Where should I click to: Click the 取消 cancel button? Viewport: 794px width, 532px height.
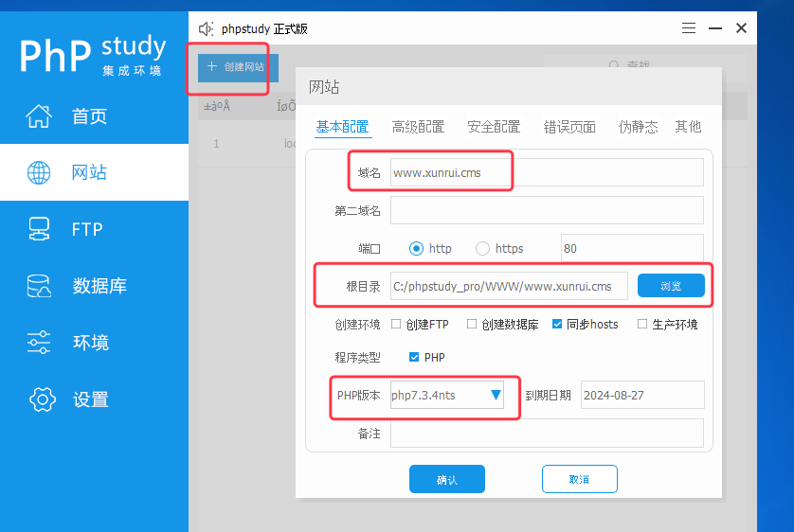coord(579,479)
